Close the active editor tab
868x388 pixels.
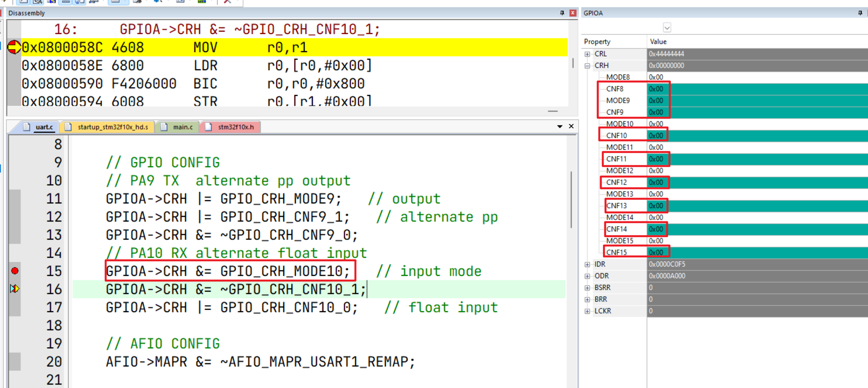click(571, 126)
